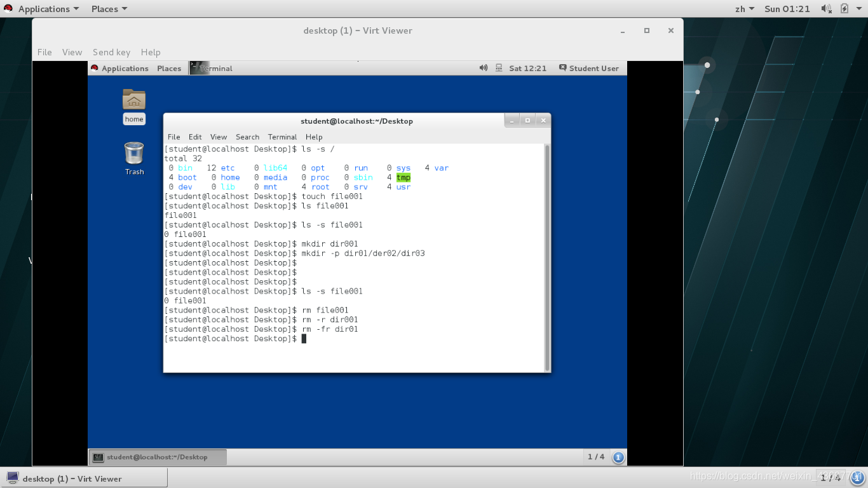Viewport: 868px width, 488px height.
Task: Open the Trash desktop icon
Action: tap(134, 158)
